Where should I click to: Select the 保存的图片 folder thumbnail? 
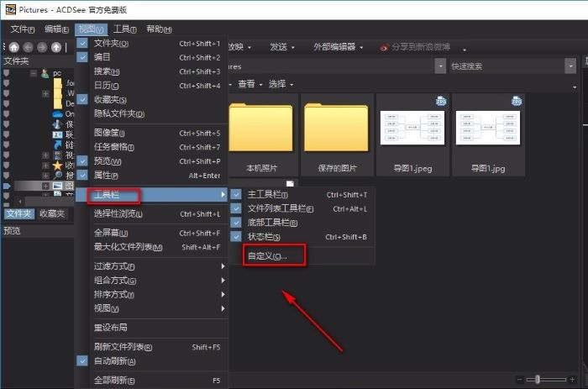pos(337,135)
